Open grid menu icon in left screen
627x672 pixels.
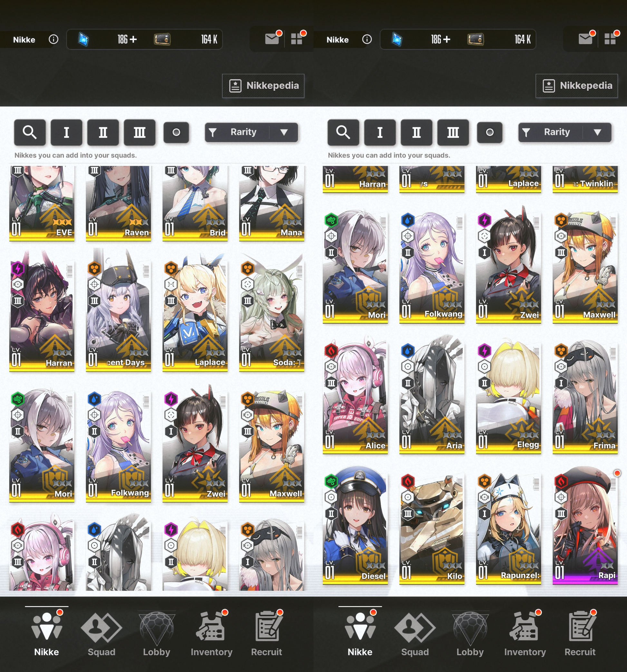tap(297, 39)
